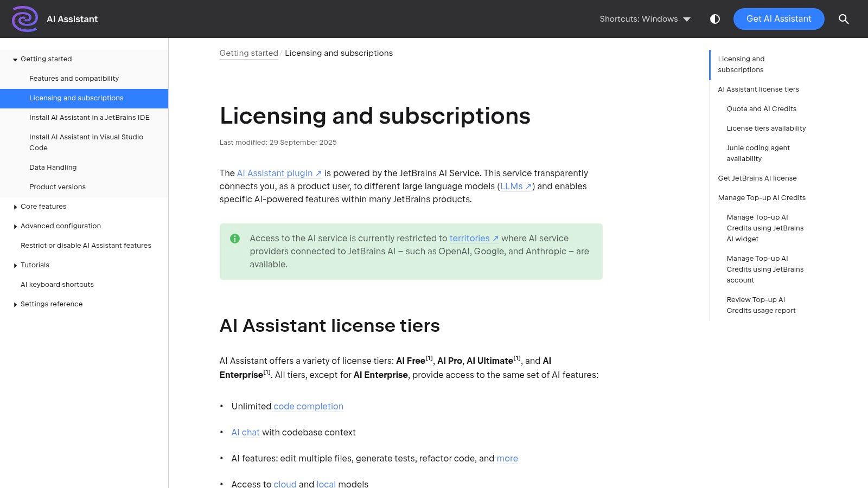The height and width of the screenshot is (488, 868).
Task: Click the Getting started breadcrumb link
Action: [248, 53]
